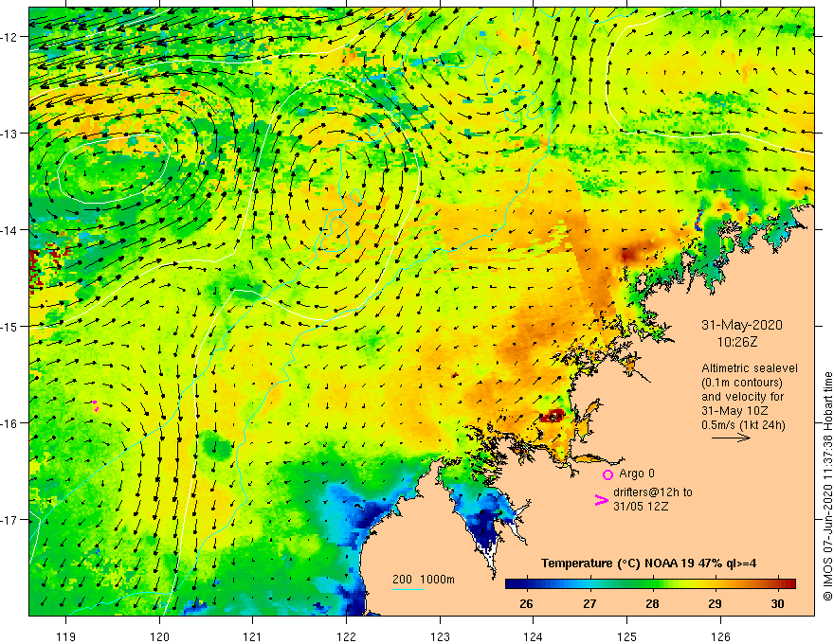This screenshot has width=834, height=644.
Task: Click the temperature color bar
Action: point(650,584)
